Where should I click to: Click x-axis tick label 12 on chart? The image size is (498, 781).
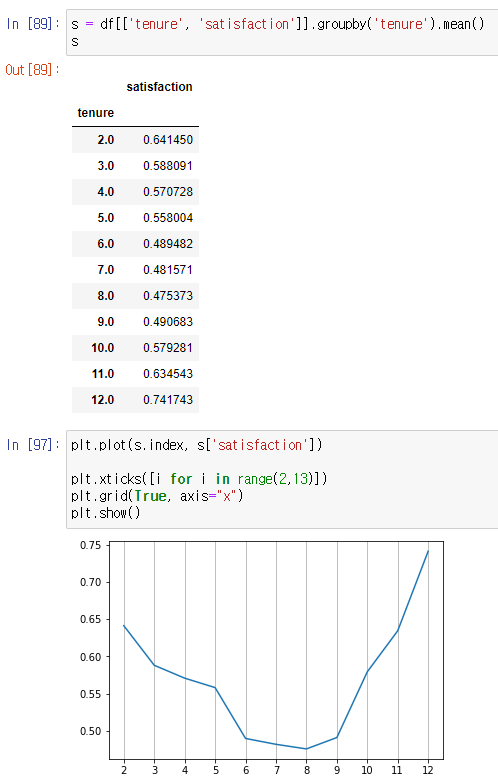pos(428,770)
